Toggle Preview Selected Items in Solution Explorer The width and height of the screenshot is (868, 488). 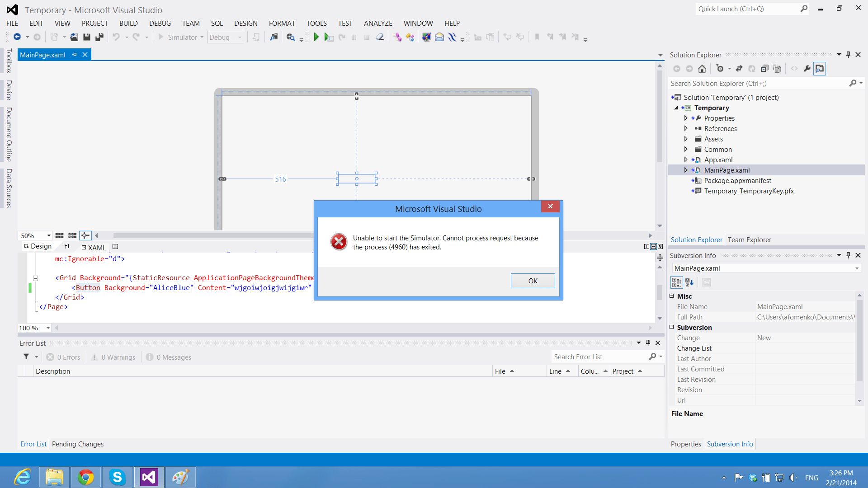click(x=819, y=69)
